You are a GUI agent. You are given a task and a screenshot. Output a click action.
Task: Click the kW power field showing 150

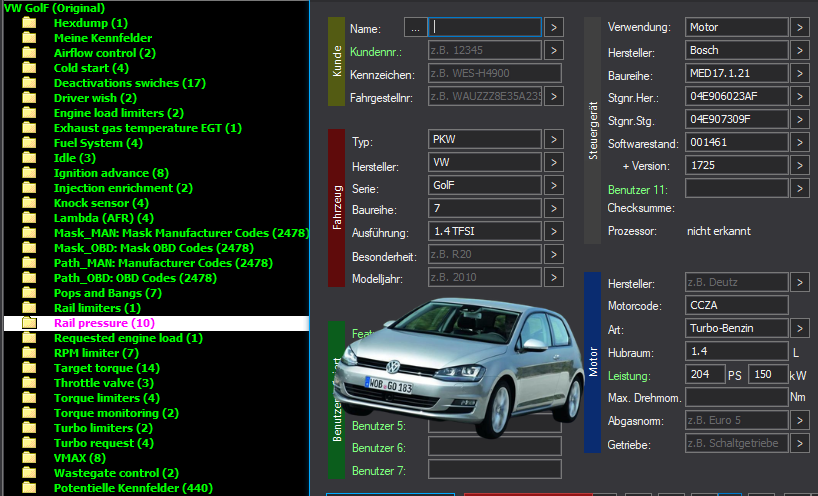point(768,374)
